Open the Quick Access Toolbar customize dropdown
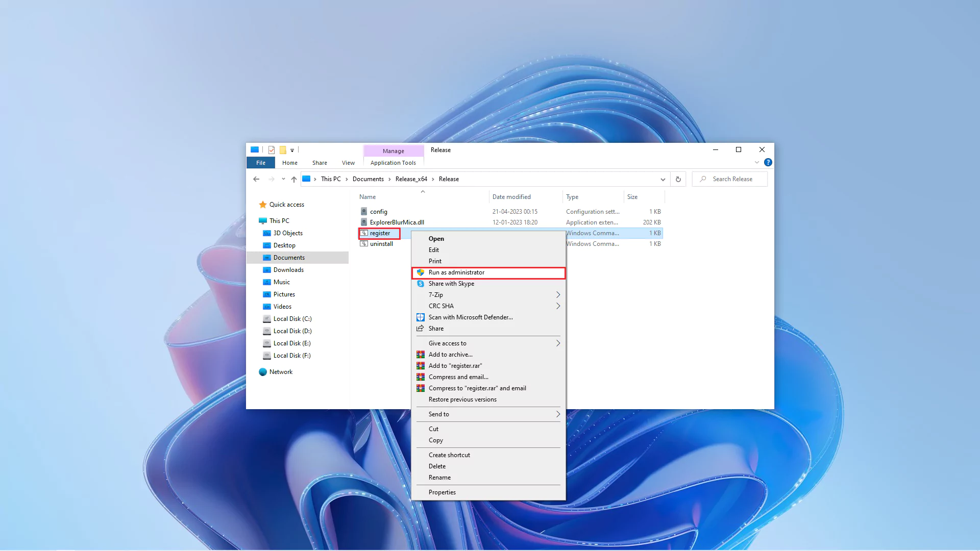Screen dimensions: 980x551 point(292,151)
